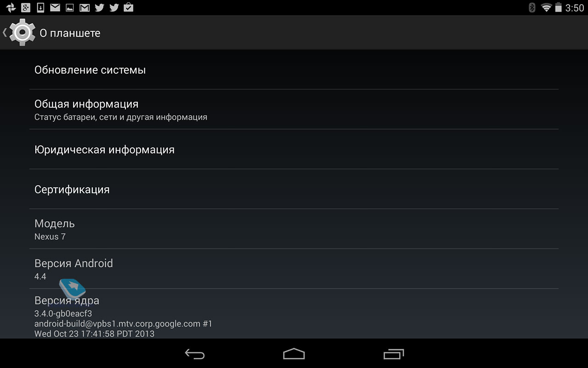Tap the Play Store bag notification icon

129,7
